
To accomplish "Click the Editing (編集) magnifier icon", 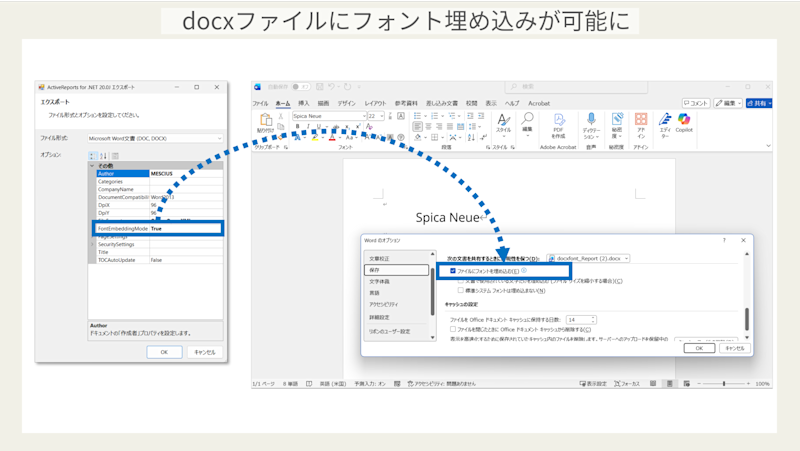I will click(x=527, y=119).
